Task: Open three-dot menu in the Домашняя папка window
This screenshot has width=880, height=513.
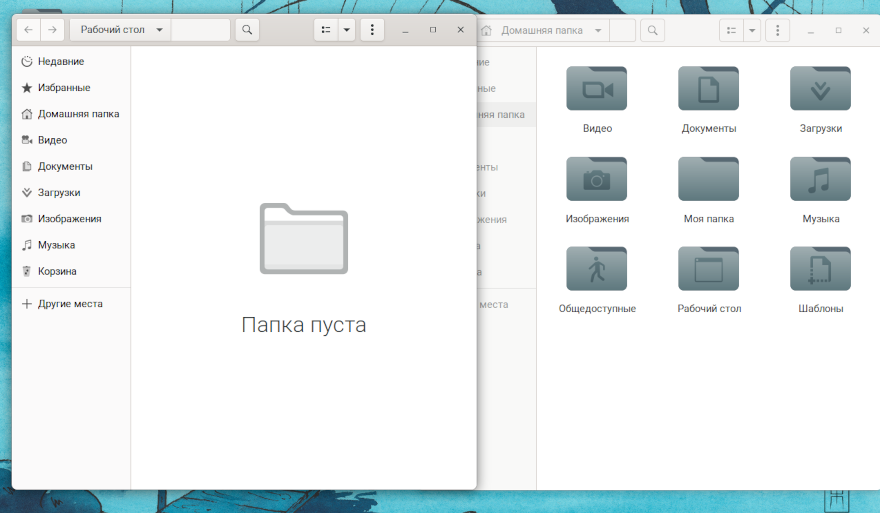Action: [x=777, y=31]
